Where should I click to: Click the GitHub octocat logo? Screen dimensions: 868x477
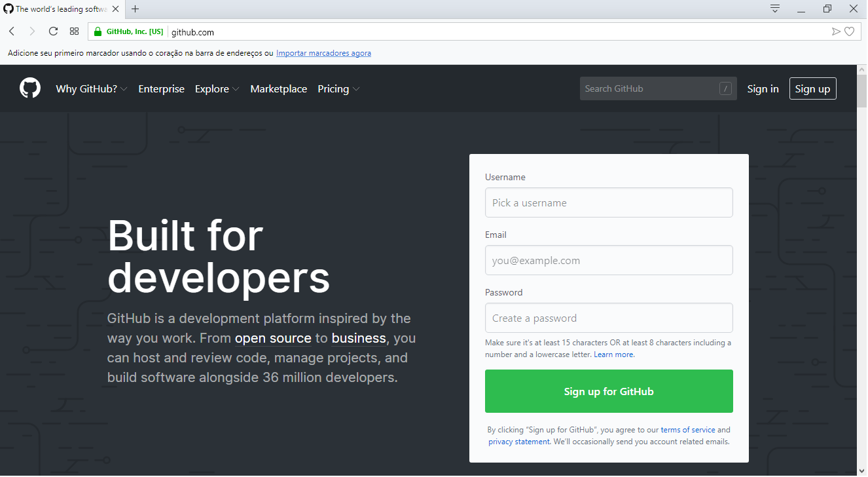(29, 88)
